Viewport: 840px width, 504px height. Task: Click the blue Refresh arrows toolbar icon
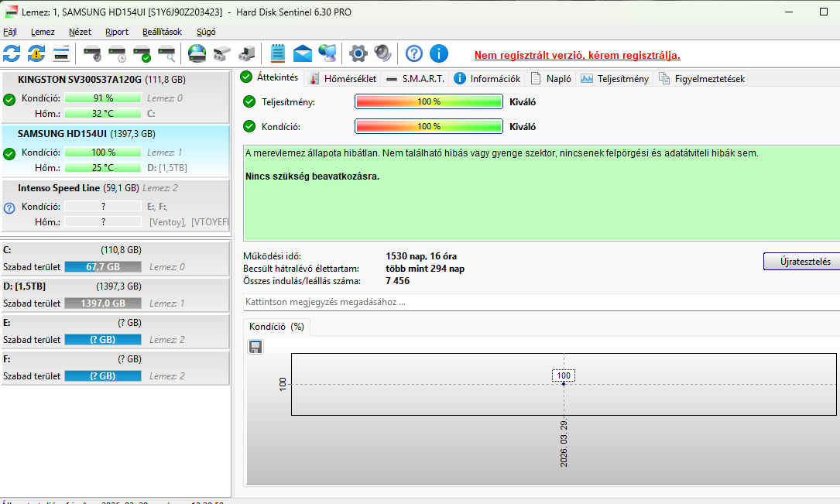click(x=12, y=53)
